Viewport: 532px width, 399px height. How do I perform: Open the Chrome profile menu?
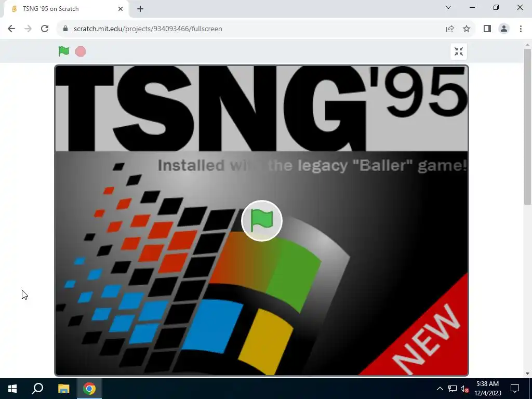pyautogui.click(x=504, y=29)
